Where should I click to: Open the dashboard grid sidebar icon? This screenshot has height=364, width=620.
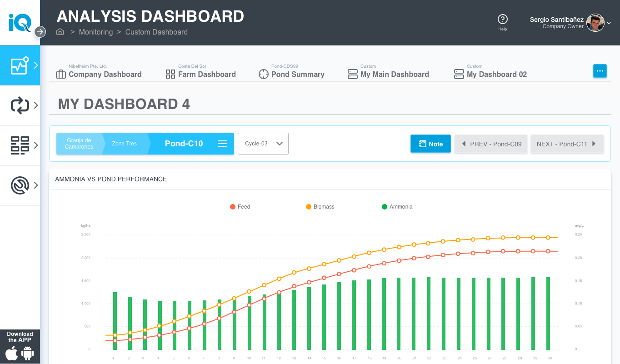[x=20, y=145]
